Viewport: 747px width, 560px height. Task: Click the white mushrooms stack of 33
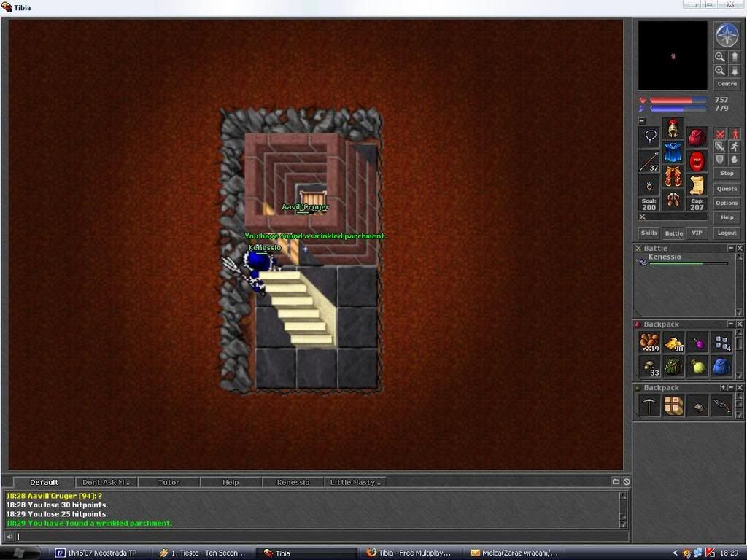(x=649, y=367)
